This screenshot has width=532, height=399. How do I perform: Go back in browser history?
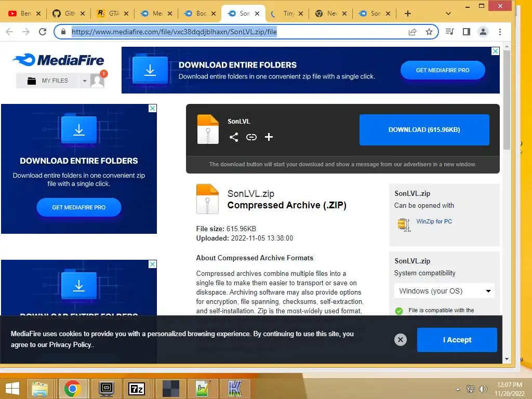(9, 32)
